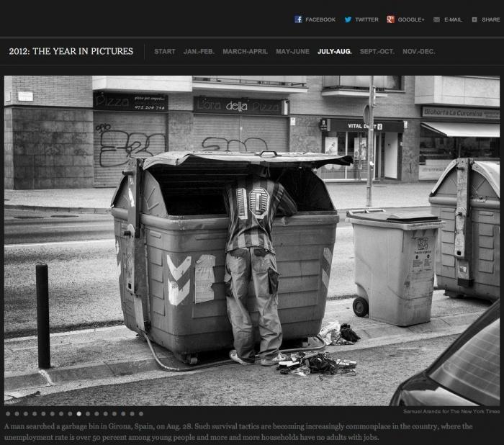Click the caption about Girona, Spain
Image resolution: width=504 pixels, height=445 pixels.
[238, 432]
